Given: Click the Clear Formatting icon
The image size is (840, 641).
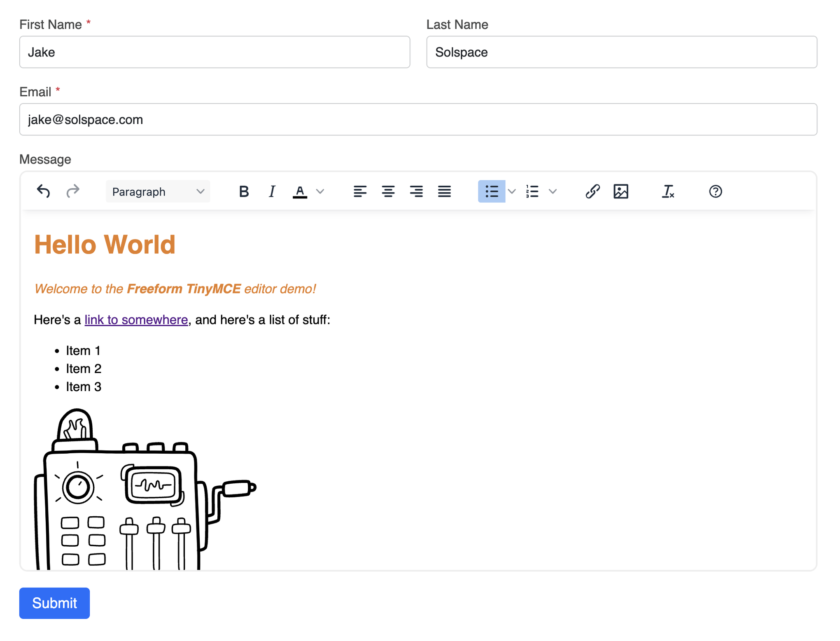Looking at the screenshot, I should click(x=668, y=191).
